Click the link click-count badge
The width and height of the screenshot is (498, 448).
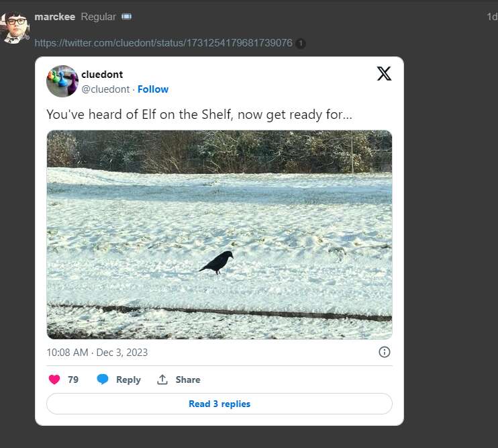pyautogui.click(x=301, y=43)
